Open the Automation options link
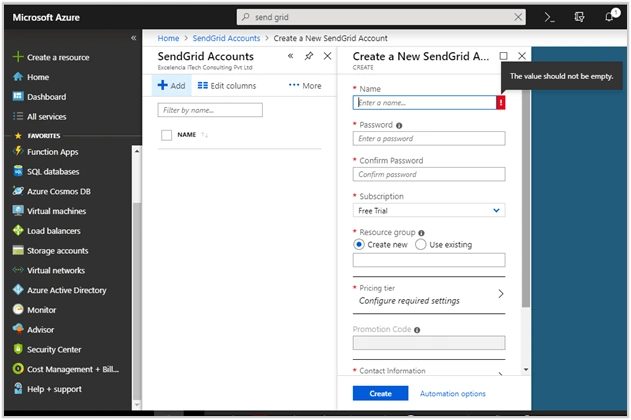The image size is (631, 420). (x=452, y=393)
